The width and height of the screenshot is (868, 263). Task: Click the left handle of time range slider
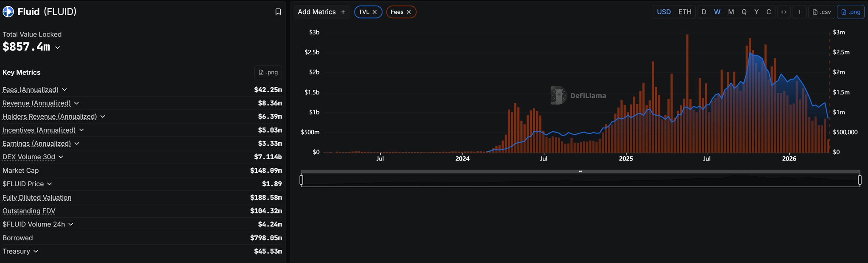click(301, 180)
